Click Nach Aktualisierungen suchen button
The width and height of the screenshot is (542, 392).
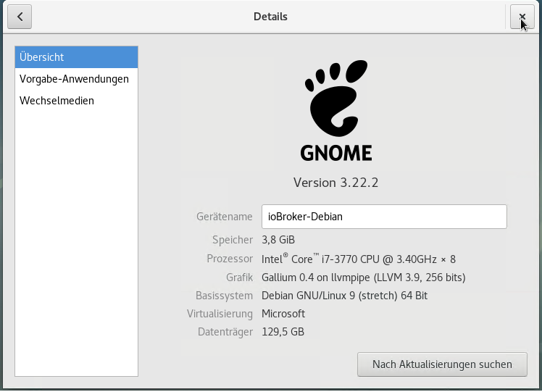(442, 364)
